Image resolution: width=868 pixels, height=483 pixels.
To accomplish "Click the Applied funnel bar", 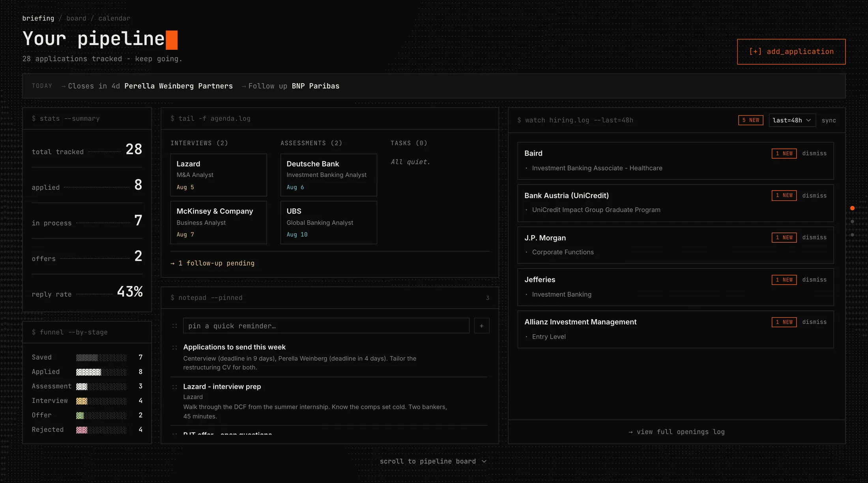I will click(101, 372).
